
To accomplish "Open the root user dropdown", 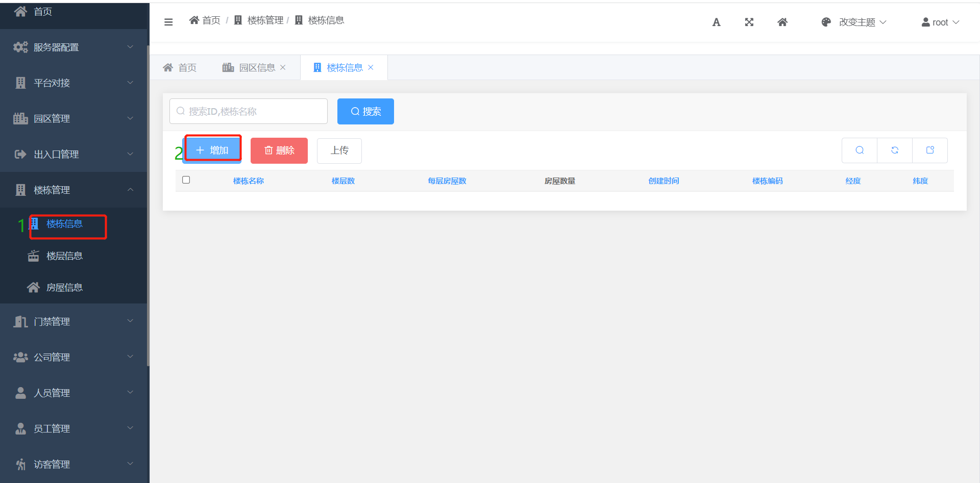I will pyautogui.click(x=940, y=22).
